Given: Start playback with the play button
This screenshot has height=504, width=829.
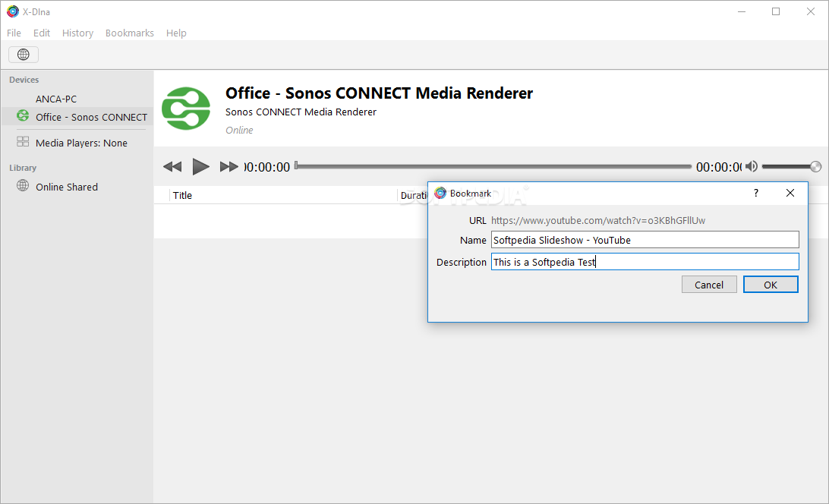Looking at the screenshot, I should coord(200,166).
